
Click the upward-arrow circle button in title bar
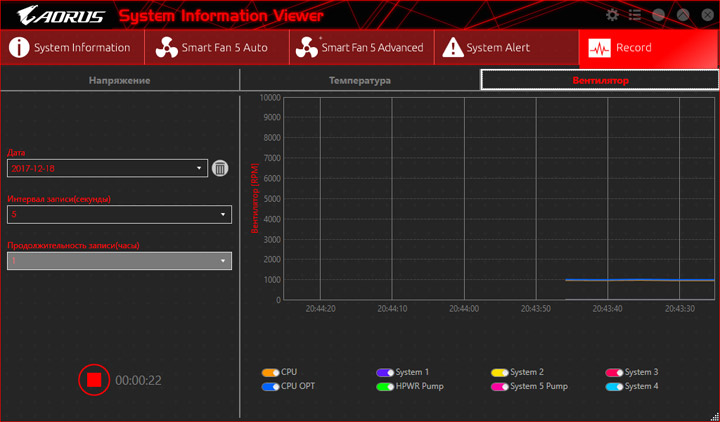coord(683,15)
